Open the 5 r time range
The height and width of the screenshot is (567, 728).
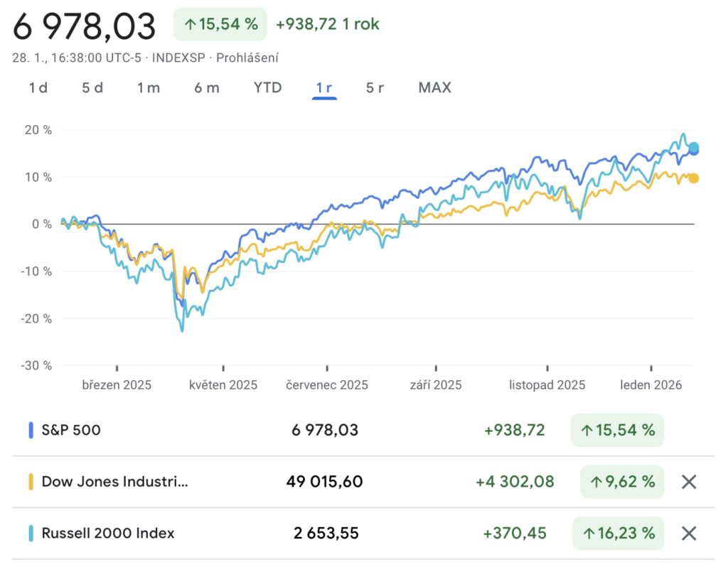point(375,88)
